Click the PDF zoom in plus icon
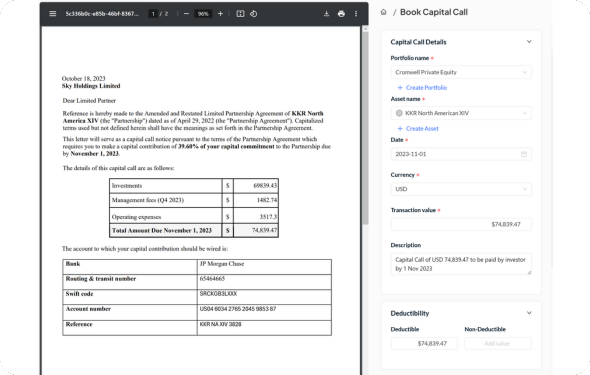 (220, 14)
